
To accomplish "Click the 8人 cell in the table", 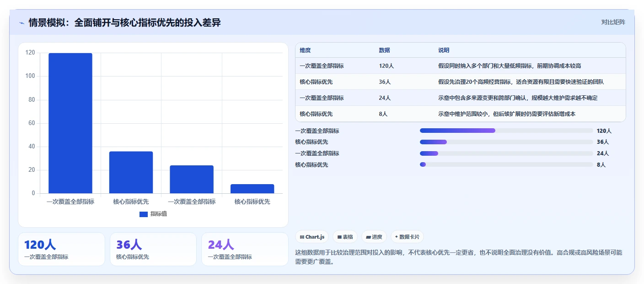I will tap(383, 114).
